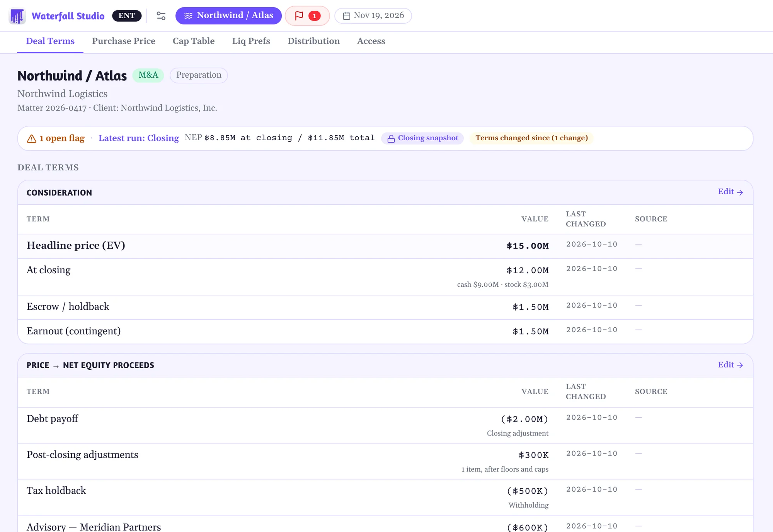The height and width of the screenshot is (532, 773).
Task: Select the Headline price (EV) row
Action: [385, 246]
